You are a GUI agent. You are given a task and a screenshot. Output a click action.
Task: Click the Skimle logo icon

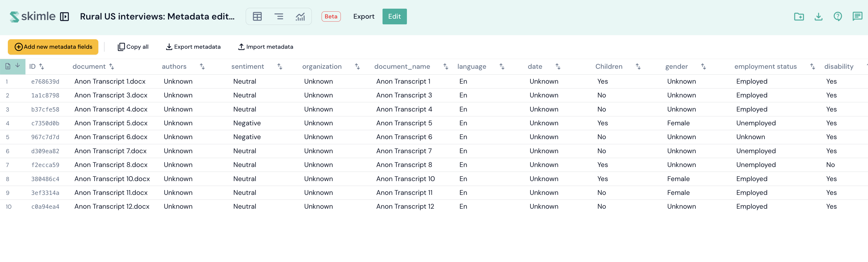(14, 17)
